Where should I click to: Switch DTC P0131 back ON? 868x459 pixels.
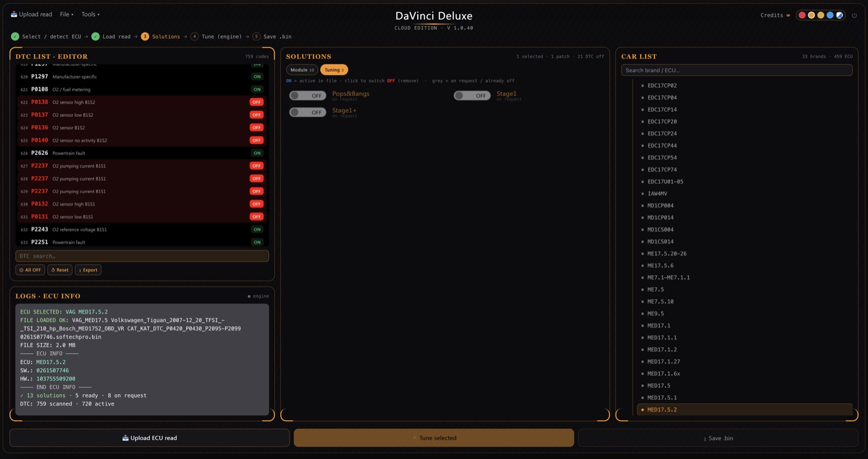(x=256, y=216)
